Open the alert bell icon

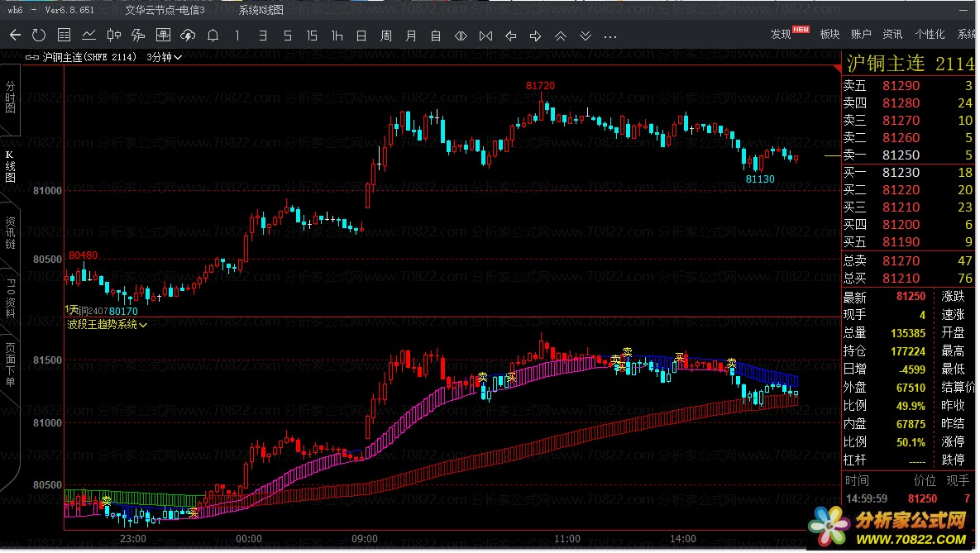[213, 36]
